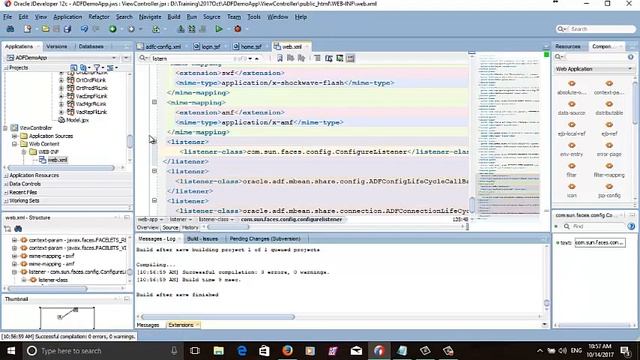Click the text property value field

pos(600,242)
